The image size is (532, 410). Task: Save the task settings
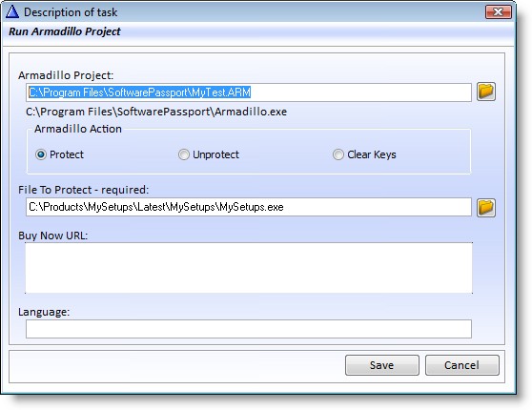pos(382,365)
